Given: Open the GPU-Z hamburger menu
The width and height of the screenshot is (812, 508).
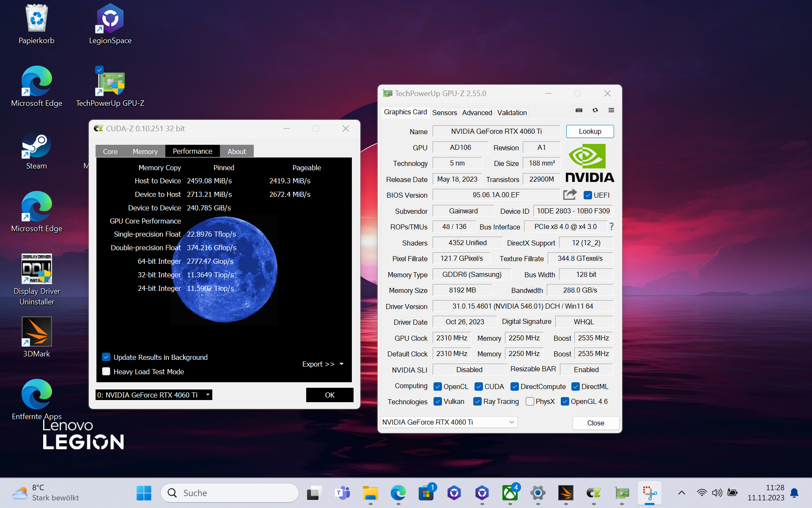Looking at the screenshot, I should 611,110.
